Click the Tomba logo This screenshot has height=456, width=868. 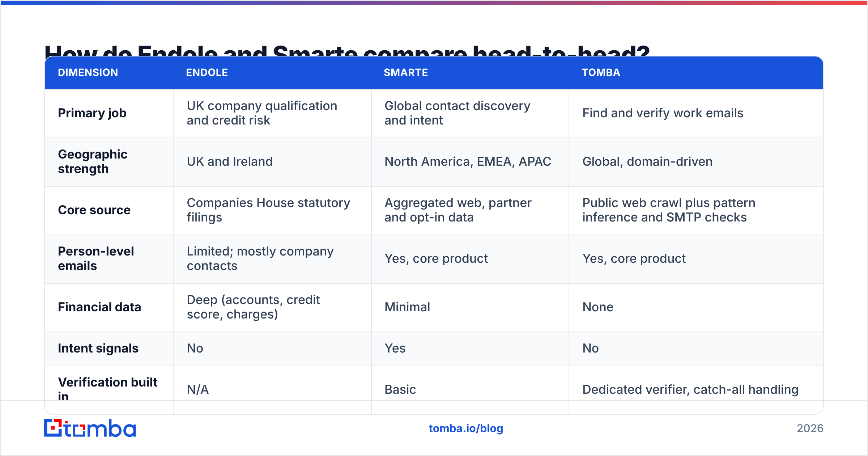pyautogui.click(x=90, y=428)
